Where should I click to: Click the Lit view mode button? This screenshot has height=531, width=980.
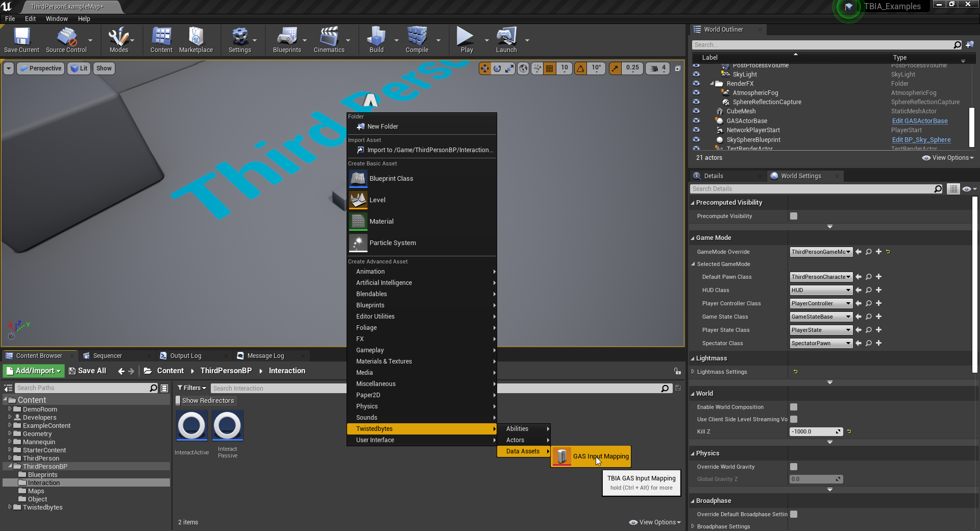pyautogui.click(x=79, y=68)
